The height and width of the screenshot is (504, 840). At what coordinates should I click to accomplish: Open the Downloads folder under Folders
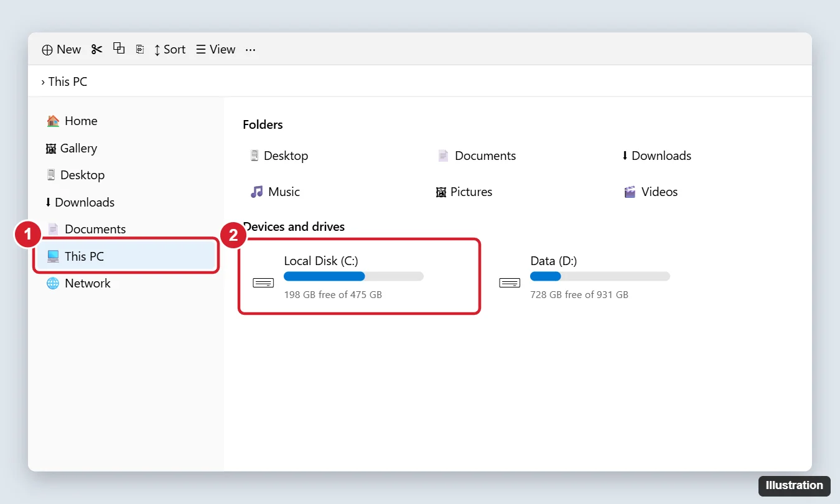pos(656,156)
